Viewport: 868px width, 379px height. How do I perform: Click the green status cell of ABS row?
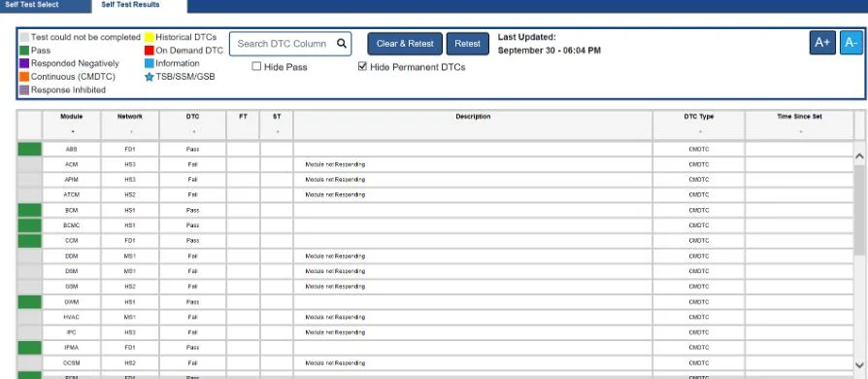[x=30, y=149]
